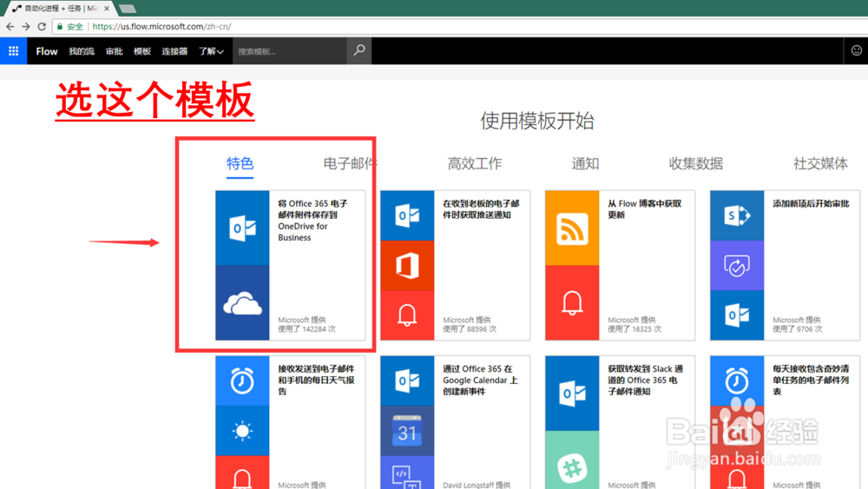Viewport: 868px width, 489px height.
Task: Click alarm clock icon on weather report card
Action: tap(242, 381)
